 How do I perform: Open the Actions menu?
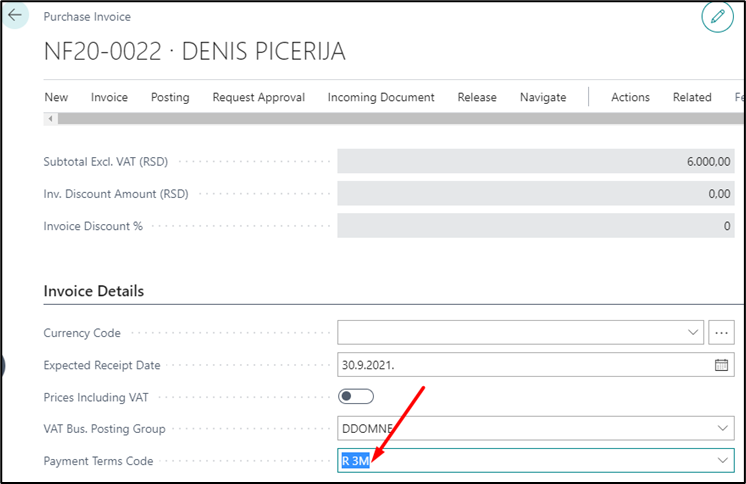click(x=630, y=97)
